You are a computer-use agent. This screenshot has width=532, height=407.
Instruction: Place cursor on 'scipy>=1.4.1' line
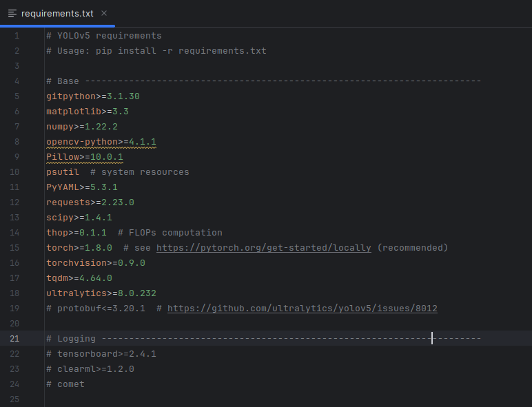click(x=79, y=218)
